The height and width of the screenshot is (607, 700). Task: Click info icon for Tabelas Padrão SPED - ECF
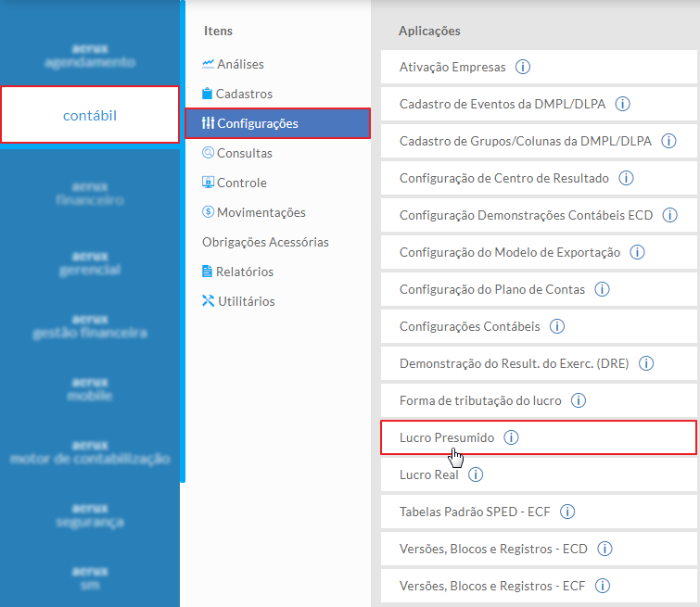click(x=567, y=512)
